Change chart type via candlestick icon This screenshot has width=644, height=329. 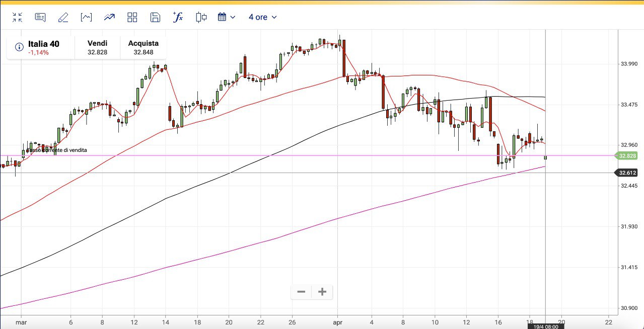[x=201, y=18]
